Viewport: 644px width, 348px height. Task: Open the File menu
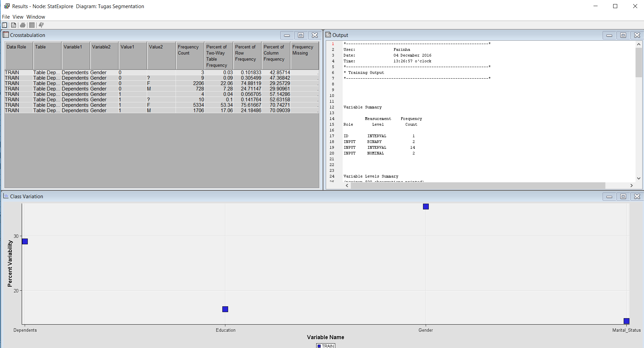6,17
